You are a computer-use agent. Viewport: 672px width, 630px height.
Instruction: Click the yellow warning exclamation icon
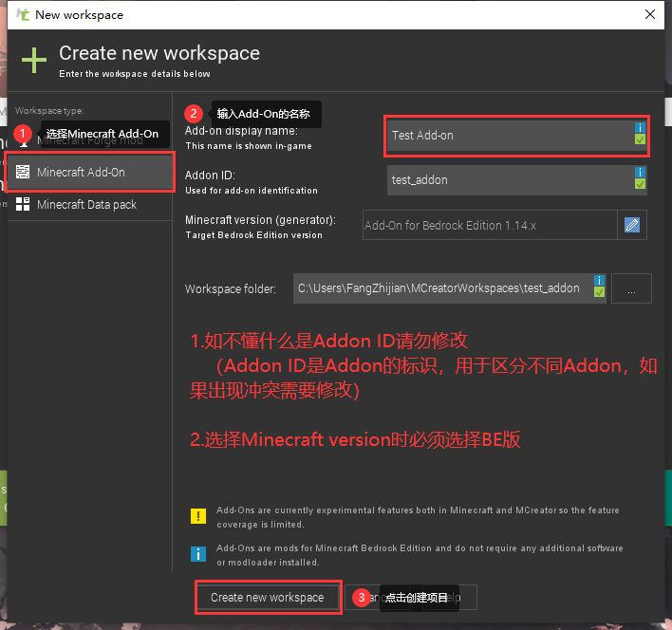click(x=198, y=516)
